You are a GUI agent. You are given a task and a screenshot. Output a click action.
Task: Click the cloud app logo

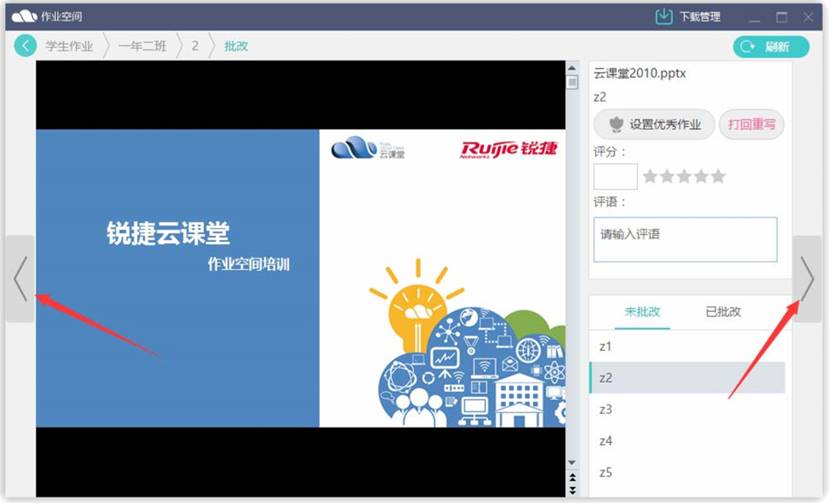click(24, 16)
